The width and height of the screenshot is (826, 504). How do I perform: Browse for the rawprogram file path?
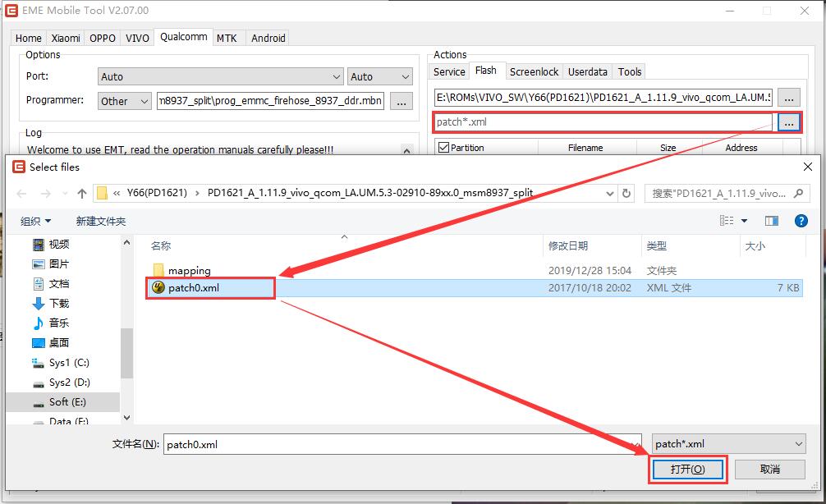788,98
